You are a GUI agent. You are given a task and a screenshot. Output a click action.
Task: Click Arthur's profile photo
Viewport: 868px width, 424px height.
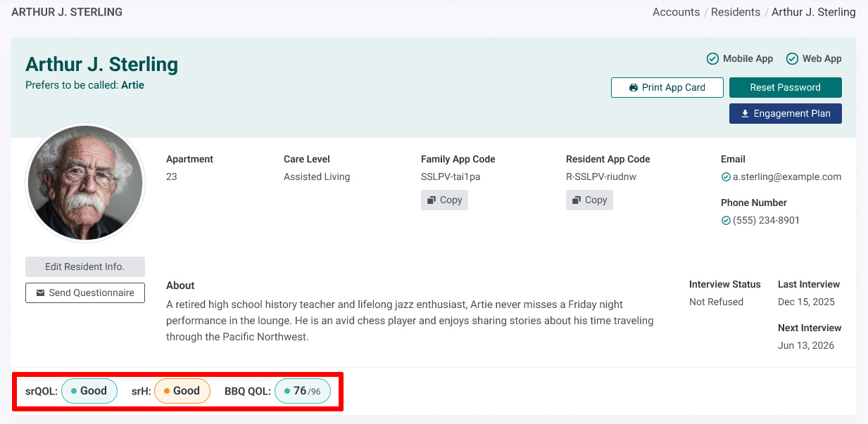[85, 184]
